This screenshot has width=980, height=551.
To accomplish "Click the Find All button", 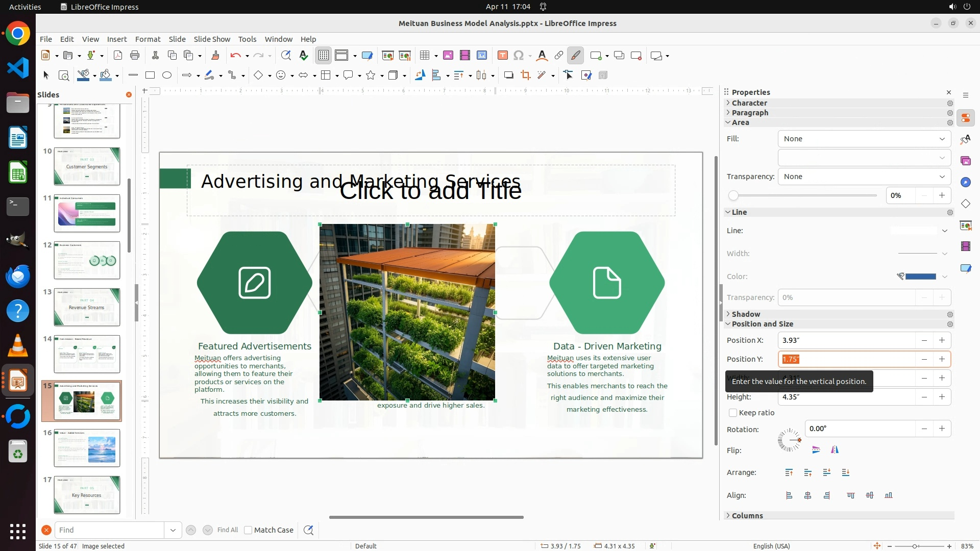I will click(x=227, y=530).
